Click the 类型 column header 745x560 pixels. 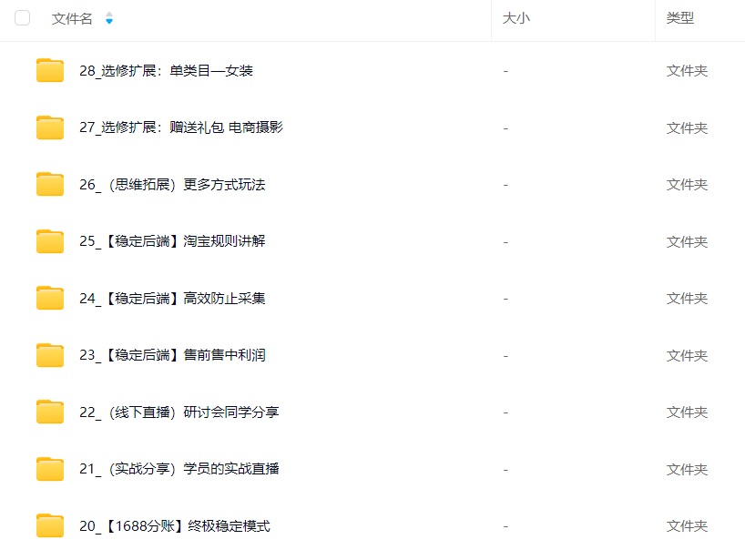680,18
